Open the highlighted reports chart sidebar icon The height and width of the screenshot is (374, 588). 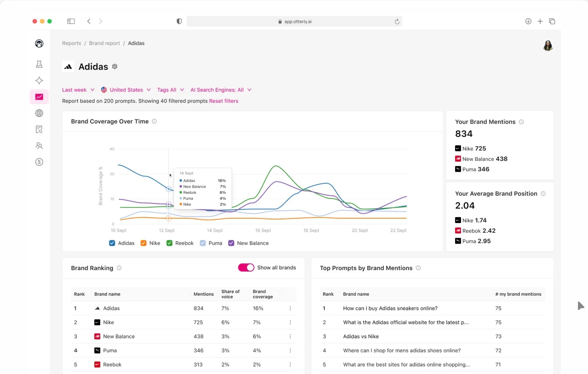(39, 97)
